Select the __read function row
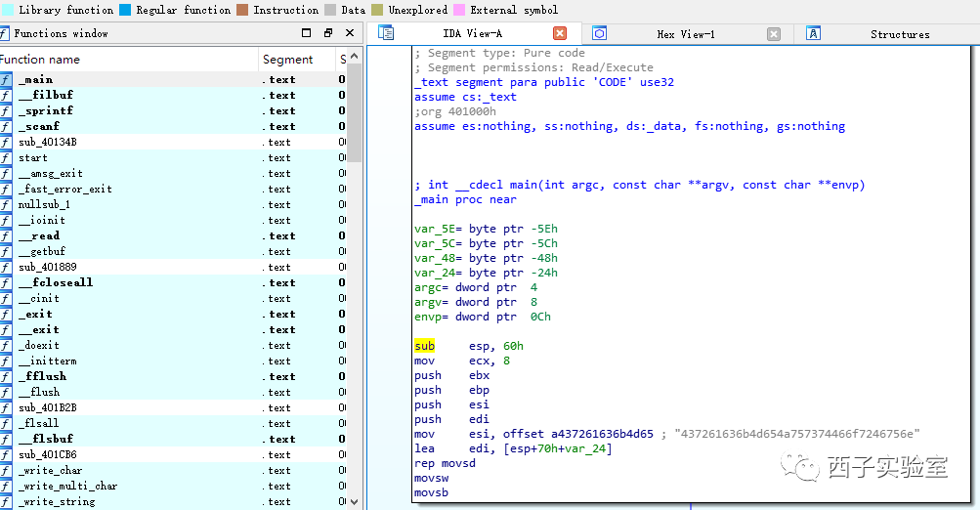 click(174, 235)
